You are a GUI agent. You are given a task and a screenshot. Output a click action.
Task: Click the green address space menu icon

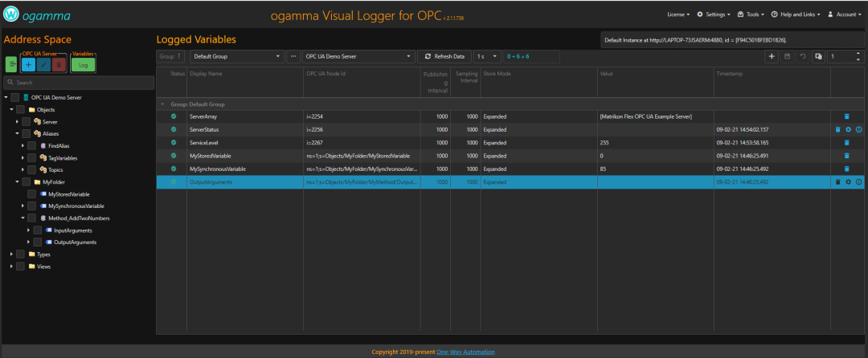(11, 65)
